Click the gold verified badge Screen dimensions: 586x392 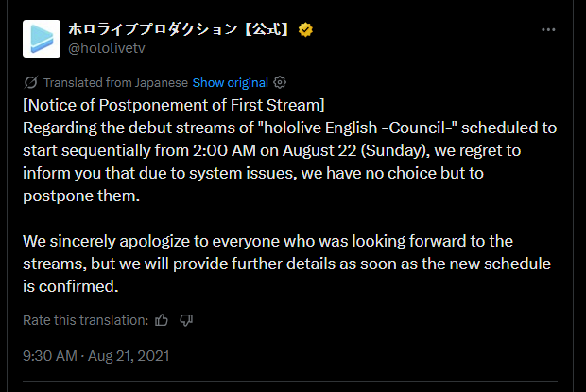coord(305,29)
